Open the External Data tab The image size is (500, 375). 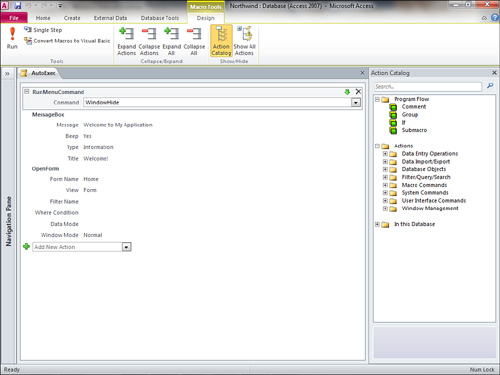110,18
